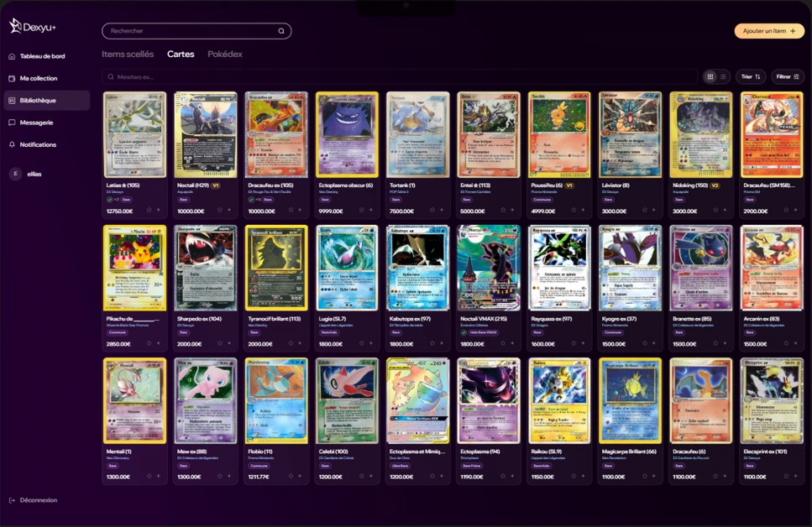The image size is (812, 527).
Task: Star the Ectoplasma obscur (6) card
Action: click(361, 210)
